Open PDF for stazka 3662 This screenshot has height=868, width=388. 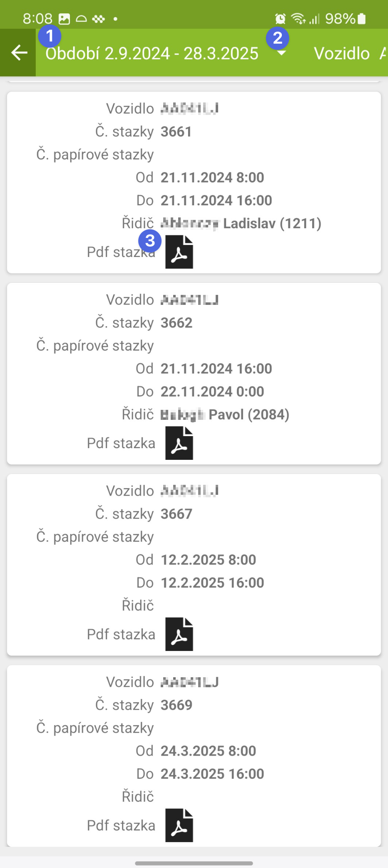point(179,443)
